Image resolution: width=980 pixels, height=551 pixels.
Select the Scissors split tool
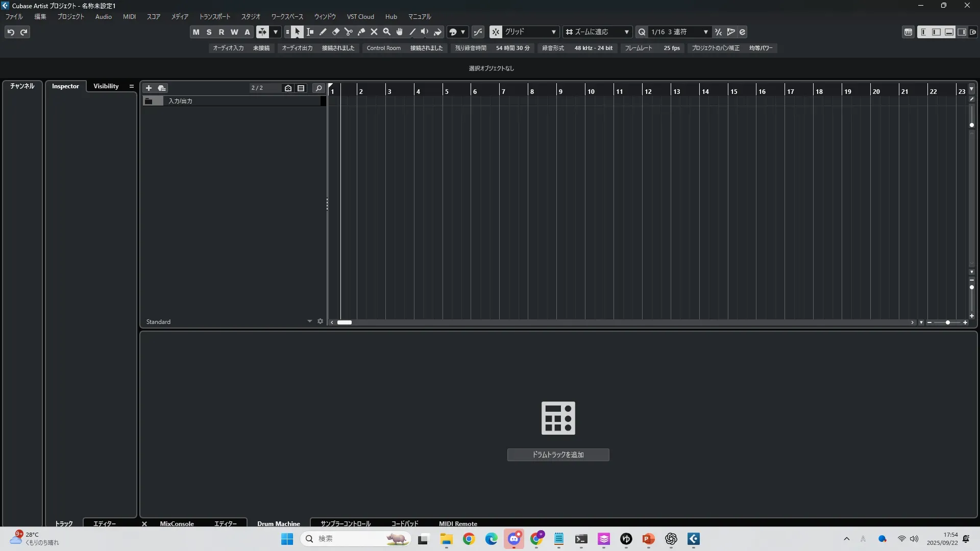(349, 32)
